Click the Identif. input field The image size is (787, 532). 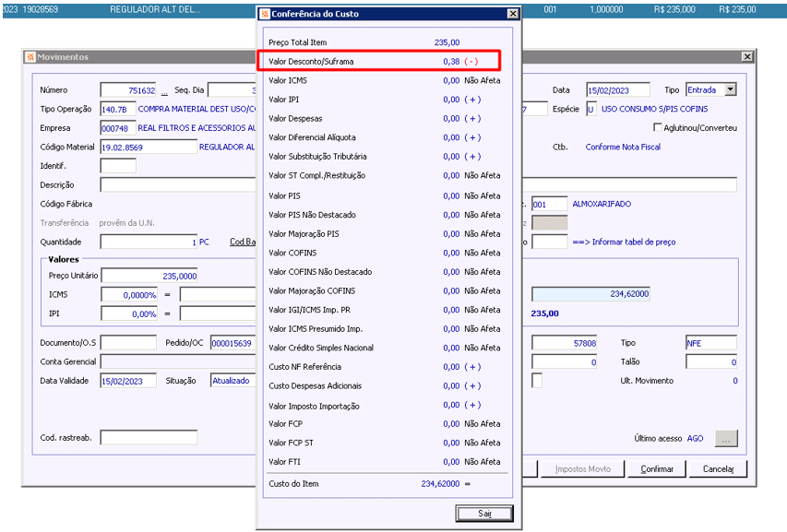(x=118, y=166)
